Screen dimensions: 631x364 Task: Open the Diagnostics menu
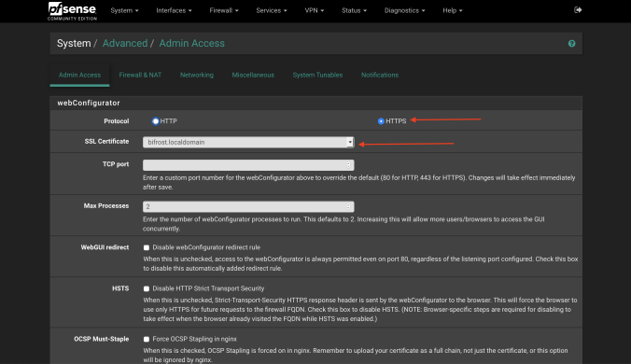[x=404, y=10]
